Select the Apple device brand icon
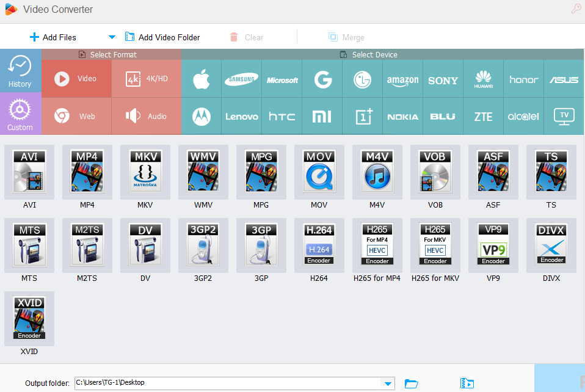Viewport: 585px width, 392px height. pos(201,79)
